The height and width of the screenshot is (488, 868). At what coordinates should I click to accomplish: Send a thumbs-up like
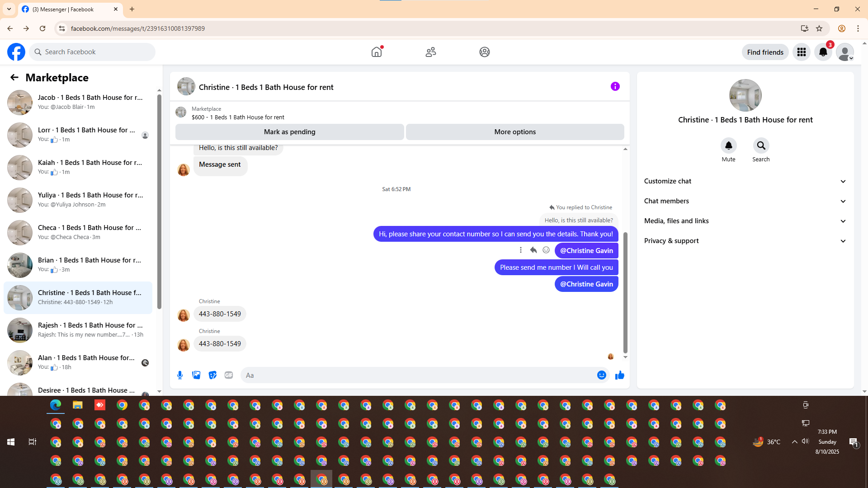[619, 375]
